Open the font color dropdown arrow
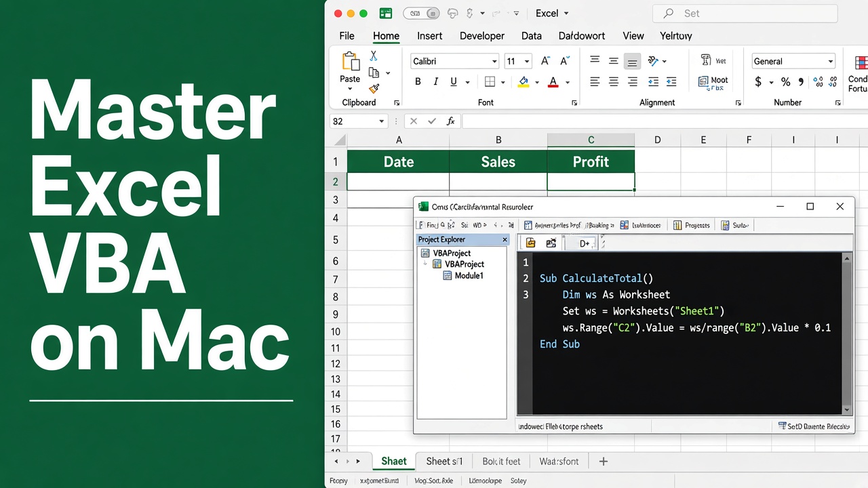 point(568,83)
